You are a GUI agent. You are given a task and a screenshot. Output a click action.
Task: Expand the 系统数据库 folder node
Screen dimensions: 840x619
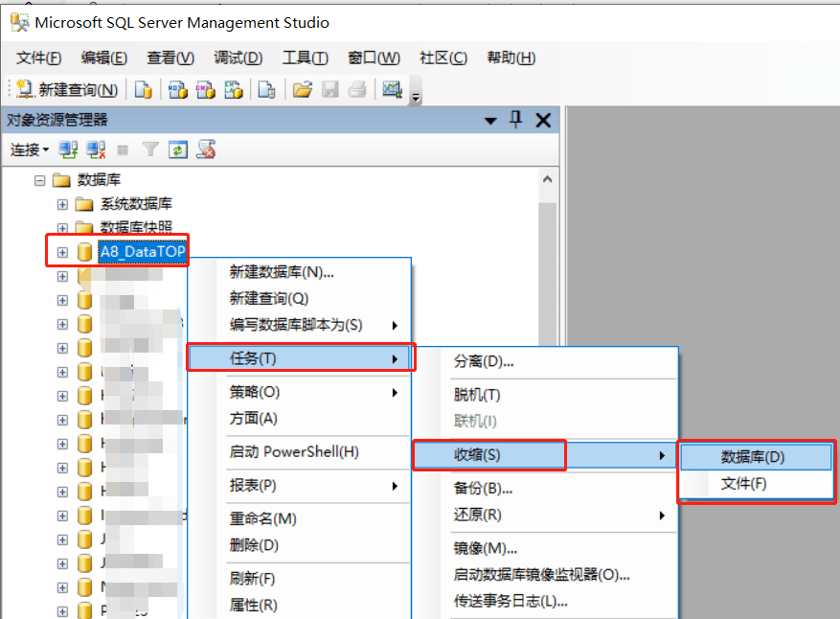tap(62, 205)
